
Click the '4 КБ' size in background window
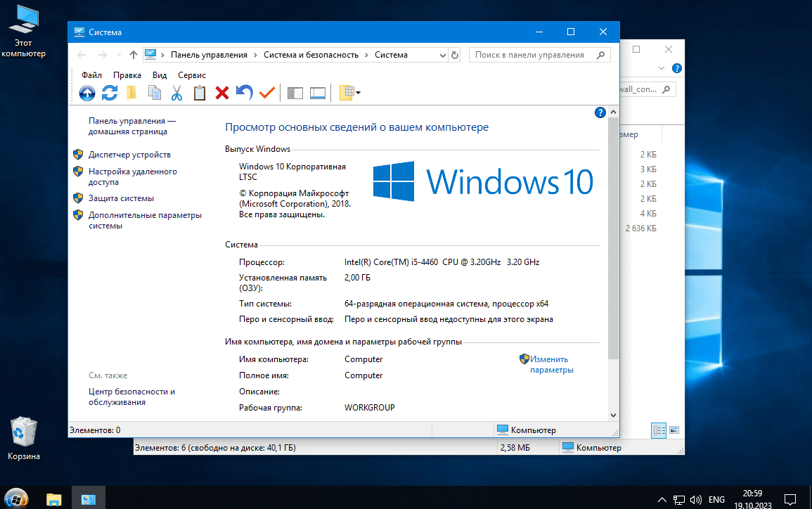point(647,213)
